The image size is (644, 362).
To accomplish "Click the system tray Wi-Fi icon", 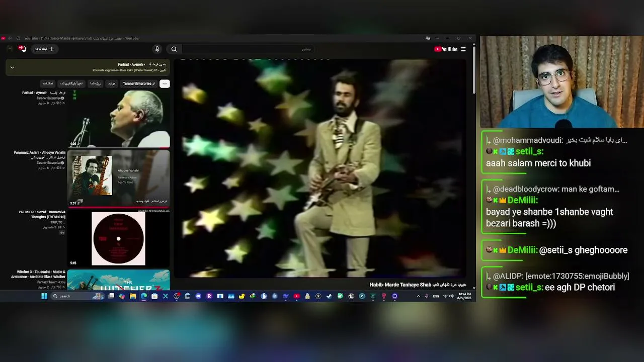I will tap(445, 296).
